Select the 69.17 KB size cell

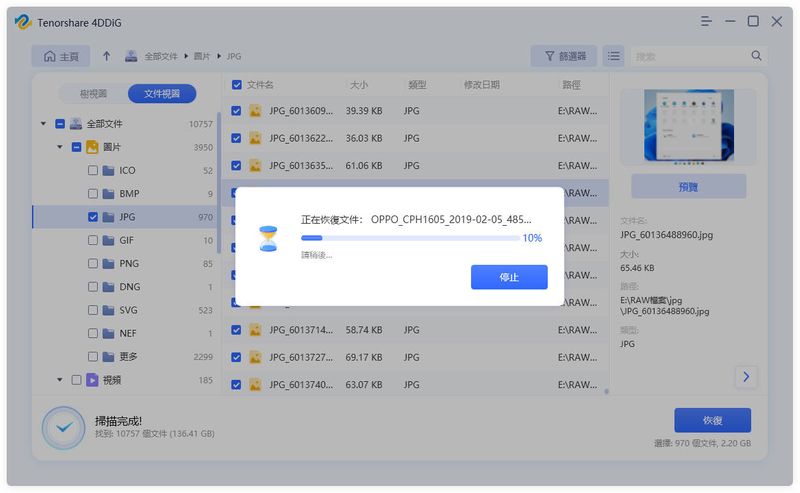click(x=364, y=357)
